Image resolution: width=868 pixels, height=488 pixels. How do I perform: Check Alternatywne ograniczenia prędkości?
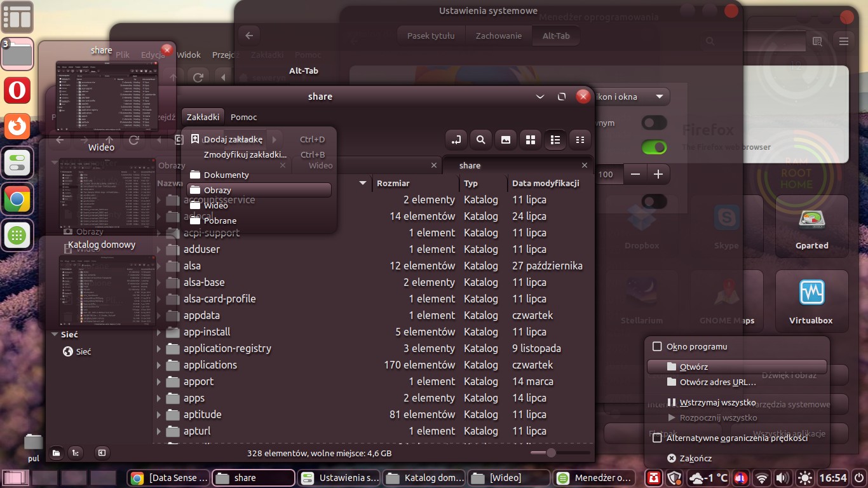point(658,438)
